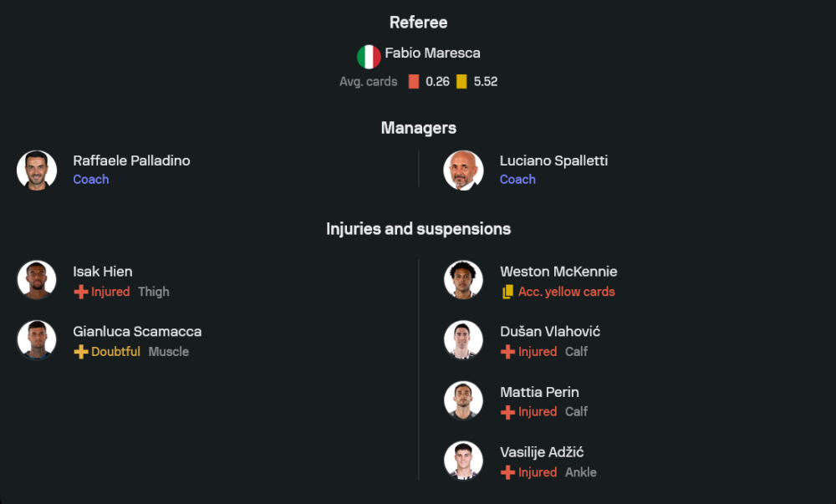This screenshot has height=504, width=836.
Task: Click Vasilije Adžić's red injury cross icon
Action: pyautogui.click(x=507, y=472)
